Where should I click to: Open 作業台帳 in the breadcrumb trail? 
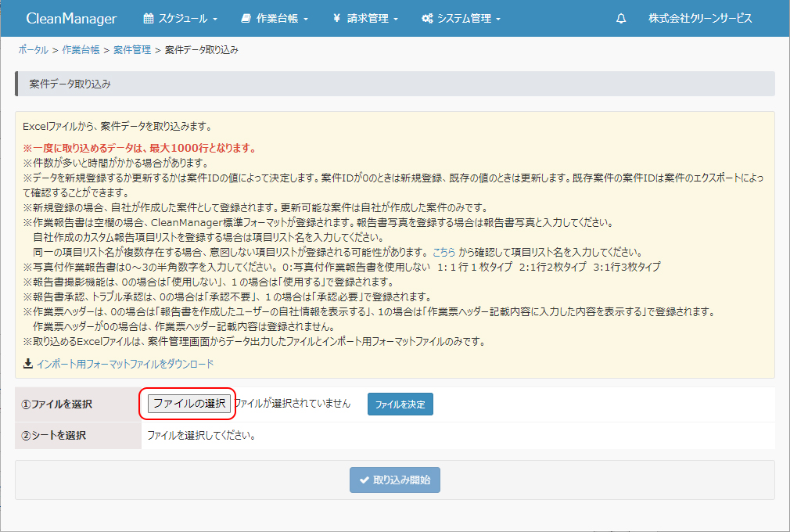tap(81, 49)
